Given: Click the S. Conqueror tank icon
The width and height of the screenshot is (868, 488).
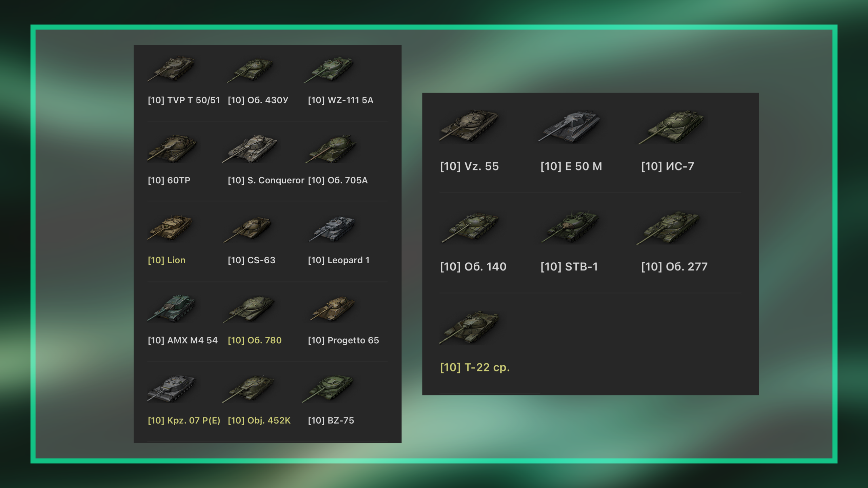Looking at the screenshot, I should [250, 148].
